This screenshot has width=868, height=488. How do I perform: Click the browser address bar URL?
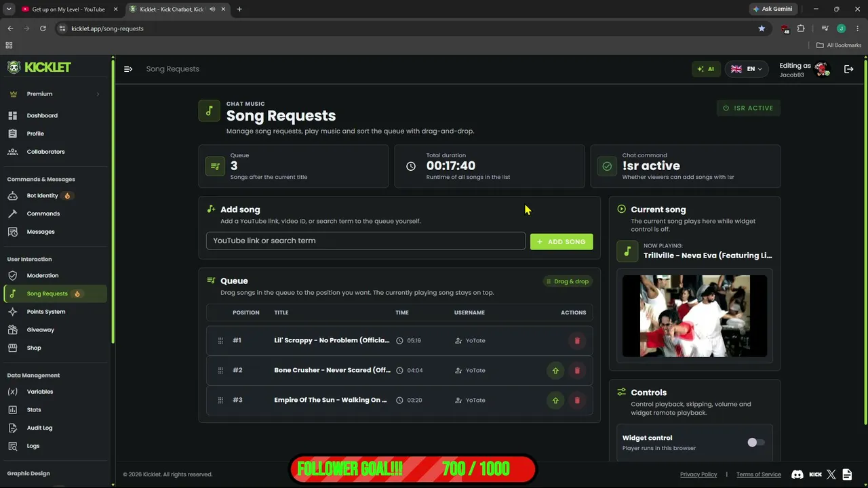[x=107, y=28]
